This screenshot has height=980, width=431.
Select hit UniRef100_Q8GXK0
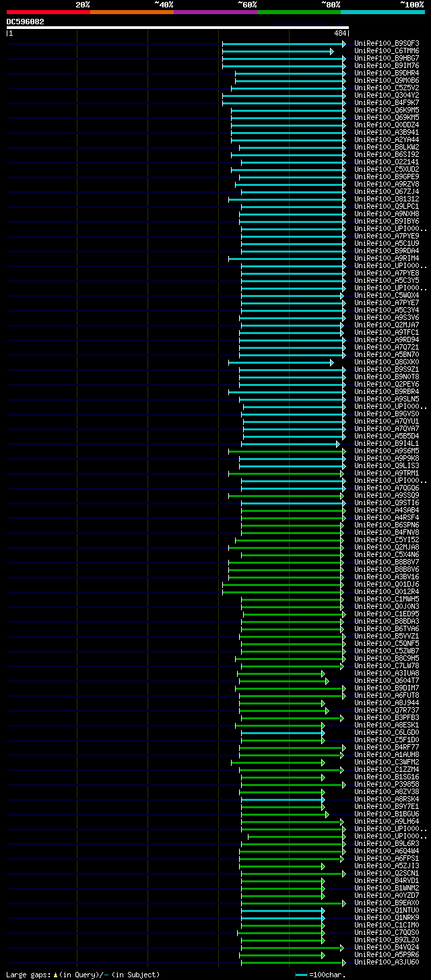(x=387, y=362)
